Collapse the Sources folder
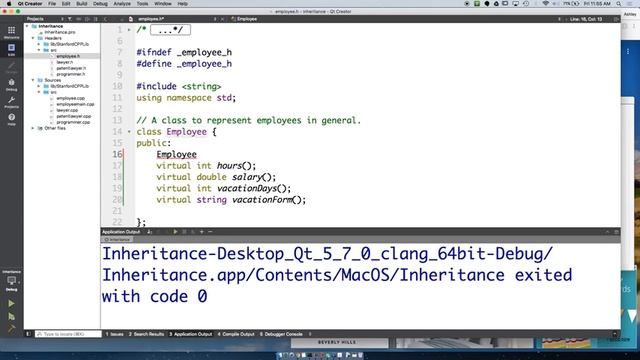 pyautogui.click(x=33, y=80)
